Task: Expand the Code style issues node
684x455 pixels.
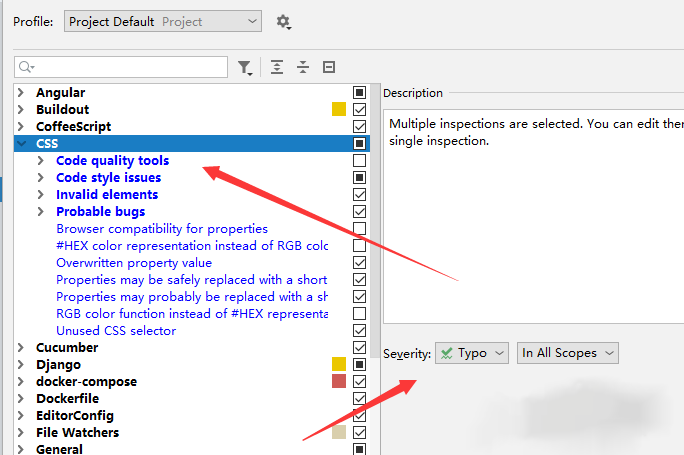Action: tap(41, 178)
